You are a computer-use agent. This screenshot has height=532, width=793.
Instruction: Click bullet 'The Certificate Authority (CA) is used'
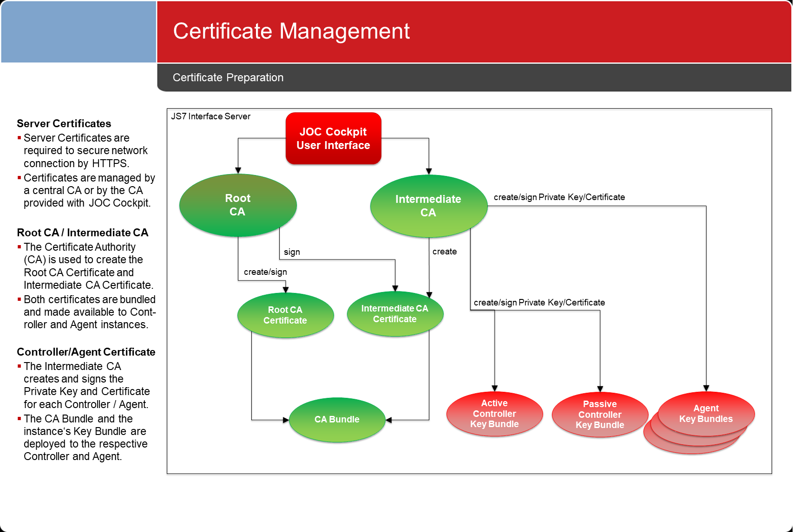(85, 266)
